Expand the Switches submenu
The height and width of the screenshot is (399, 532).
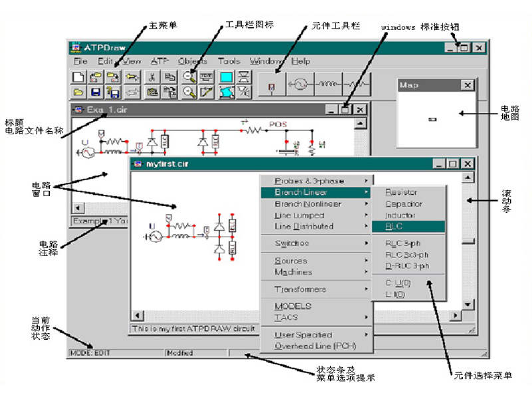pos(316,243)
